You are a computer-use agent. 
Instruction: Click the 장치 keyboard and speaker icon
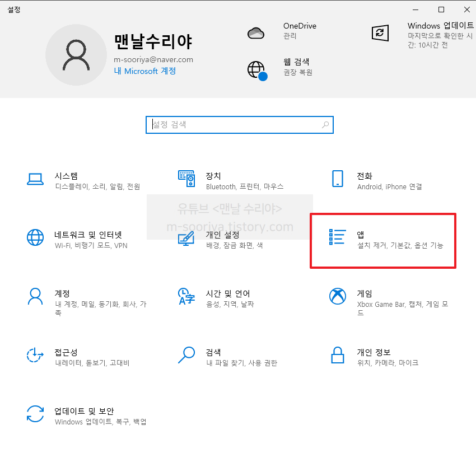coord(186,179)
